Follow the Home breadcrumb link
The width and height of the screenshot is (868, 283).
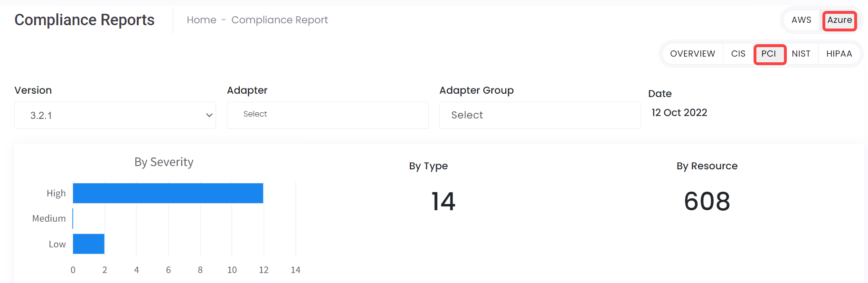coord(201,20)
